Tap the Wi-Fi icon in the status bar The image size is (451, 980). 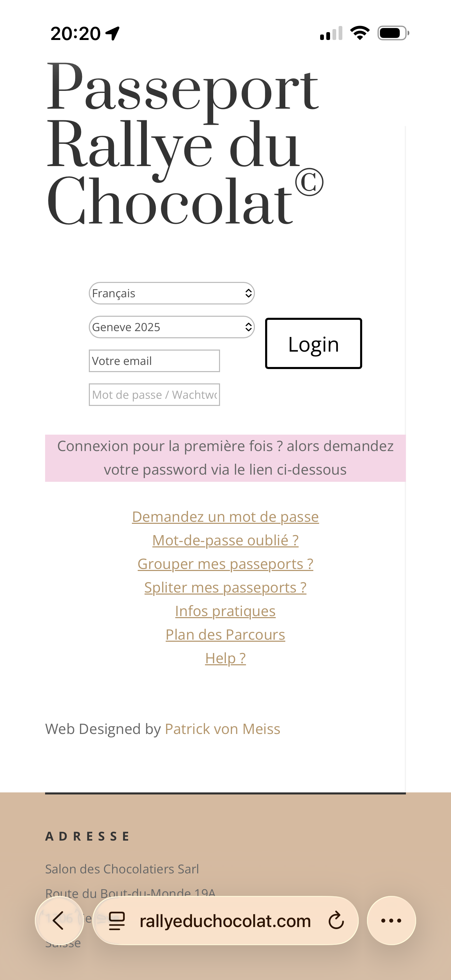click(359, 33)
